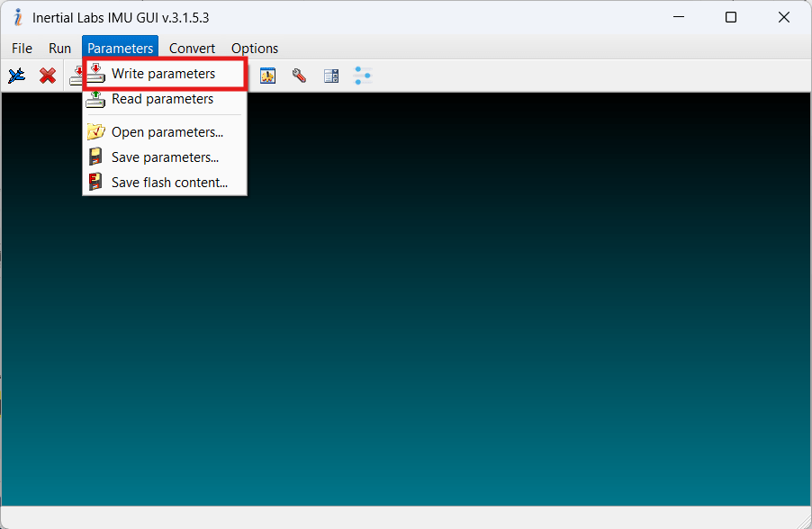
Task: Click the device options list icon
Action: [331, 76]
